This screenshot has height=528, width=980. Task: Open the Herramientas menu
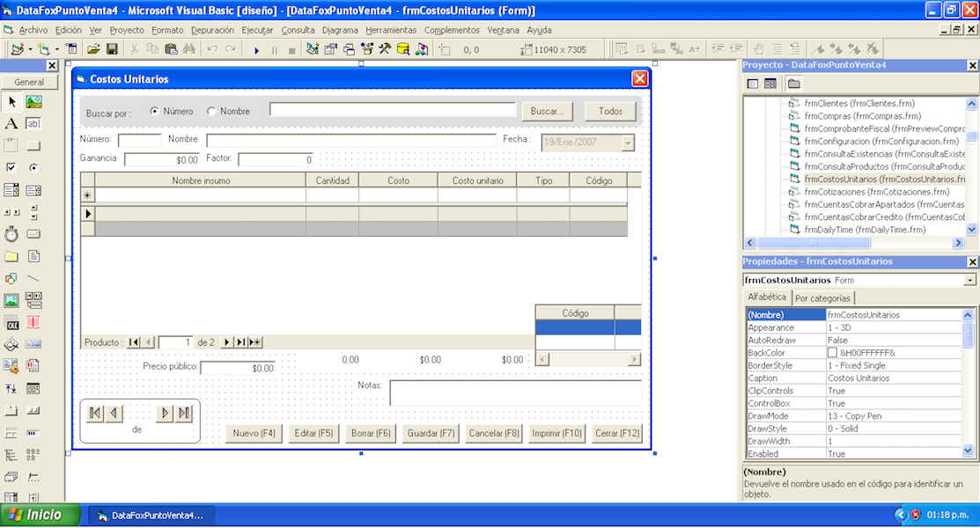coord(391,30)
